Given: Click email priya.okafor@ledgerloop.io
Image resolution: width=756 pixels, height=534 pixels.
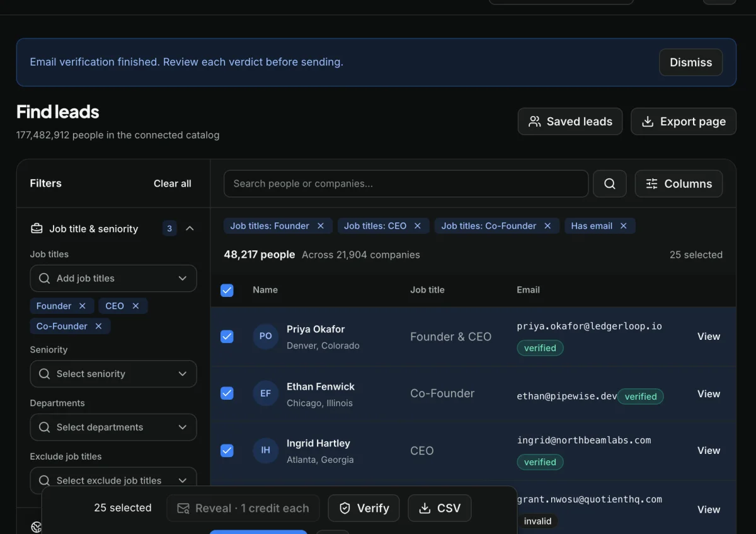Looking at the screenshot, I should click(590, 327).
